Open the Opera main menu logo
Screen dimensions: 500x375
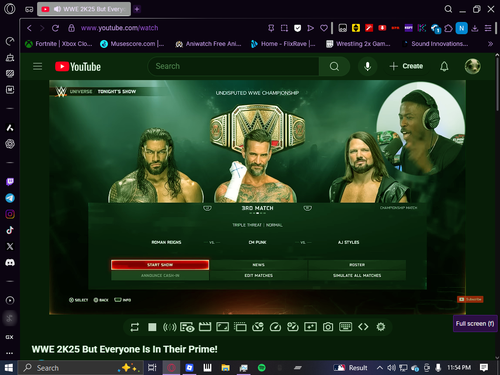[10, 9]
